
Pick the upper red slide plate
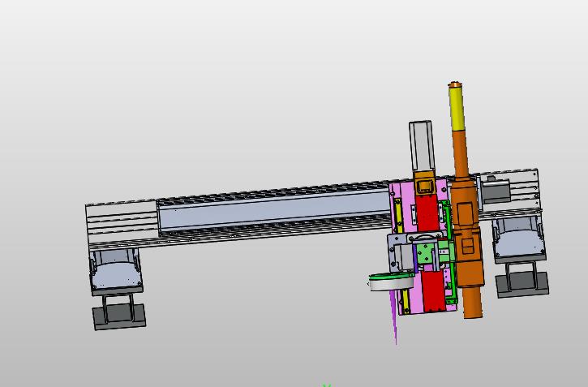tap(427, 213)
